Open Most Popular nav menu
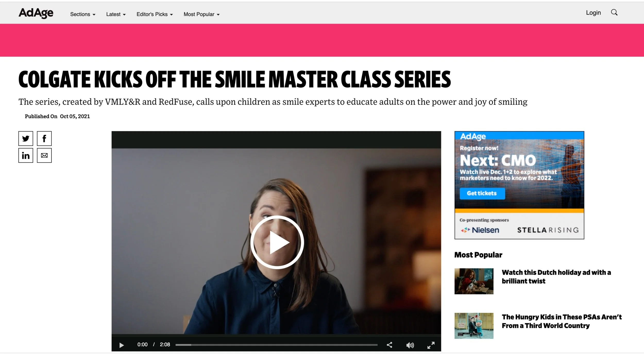This screenshot has width=644, height=354. (201, 14)
